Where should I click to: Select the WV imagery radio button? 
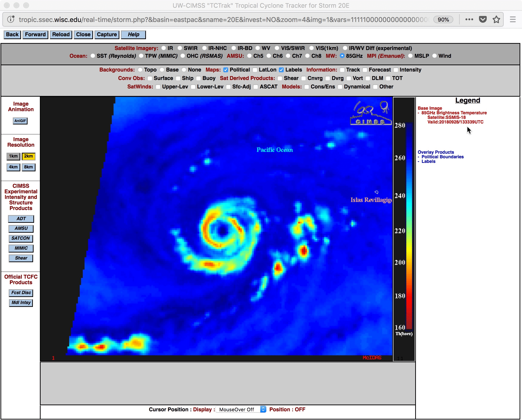click(x=258, y=48)
